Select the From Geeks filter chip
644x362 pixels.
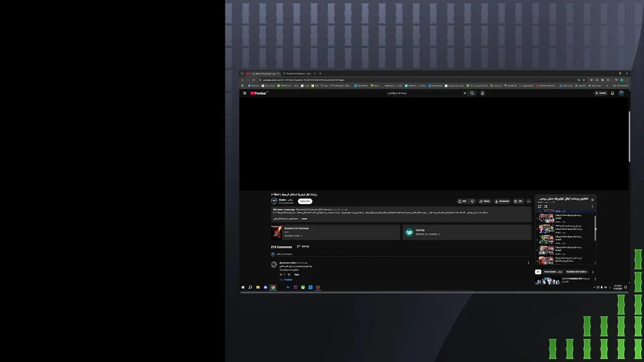[553, 272]
